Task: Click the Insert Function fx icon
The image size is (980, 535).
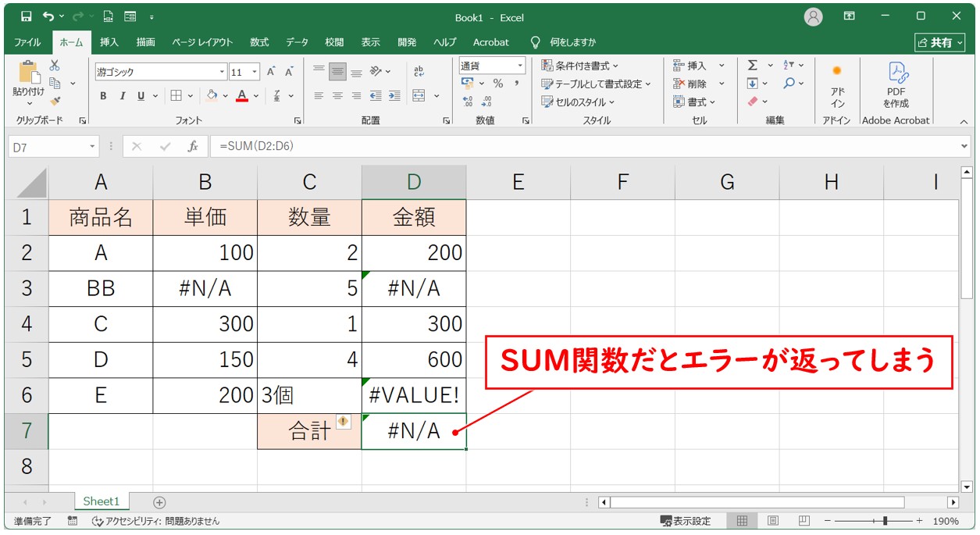Action: coord(193,146)
